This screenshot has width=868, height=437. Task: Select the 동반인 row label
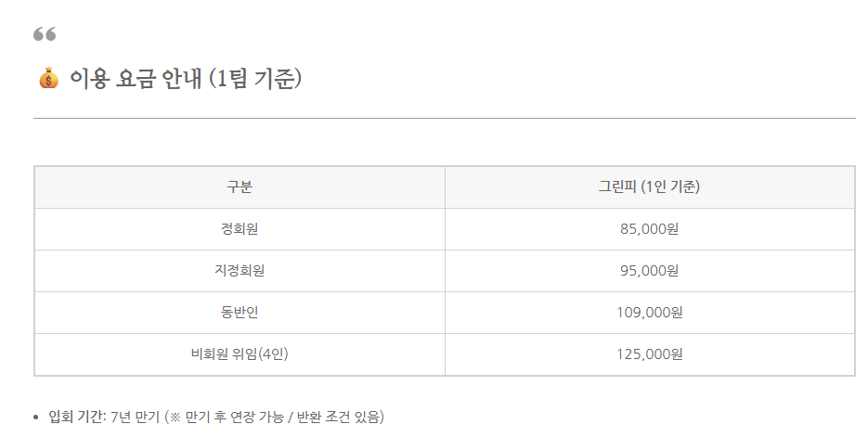pos(240,313)
